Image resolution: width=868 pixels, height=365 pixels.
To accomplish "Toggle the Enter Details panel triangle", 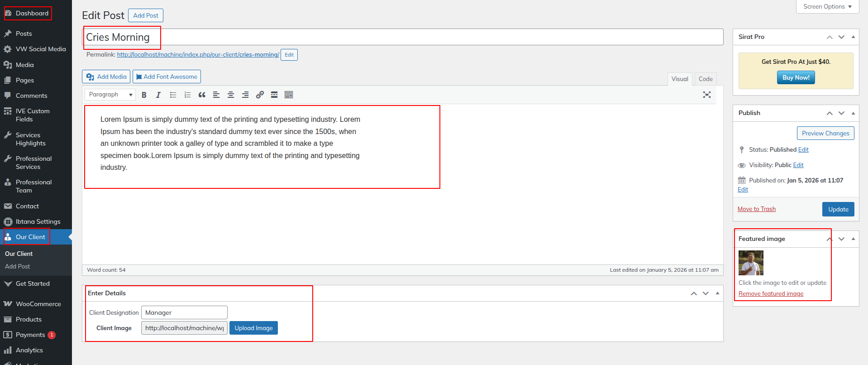I will 717,293.
